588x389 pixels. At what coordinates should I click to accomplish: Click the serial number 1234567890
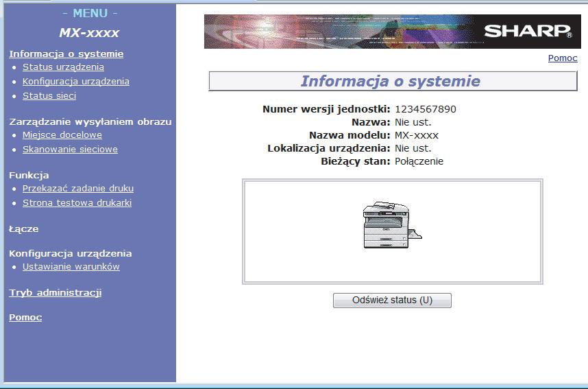point(426,109)
